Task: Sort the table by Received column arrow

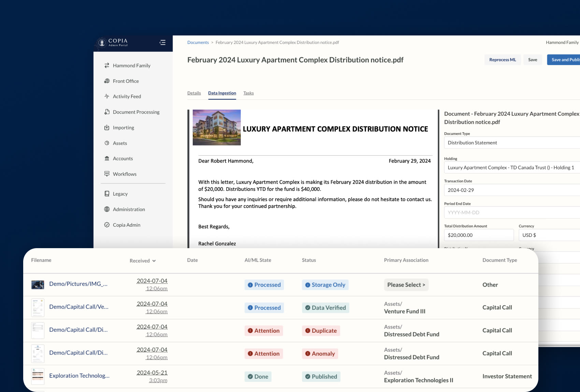Action: point(154,261)
